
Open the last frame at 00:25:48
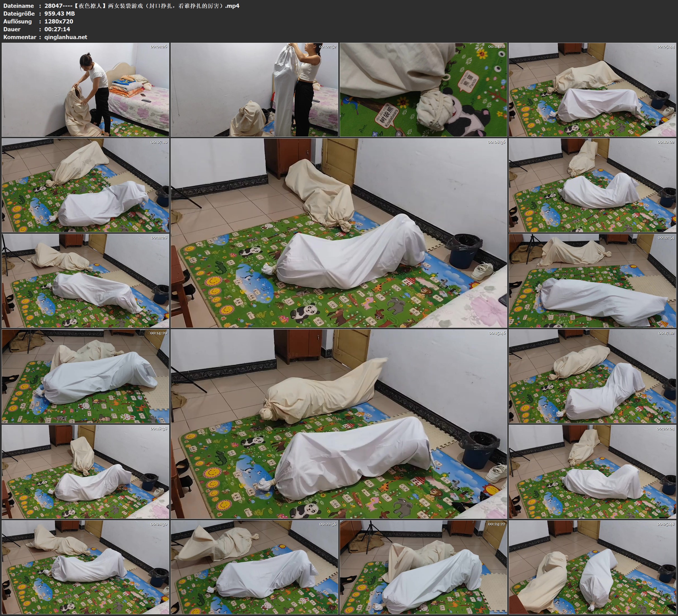pos(592,567)
